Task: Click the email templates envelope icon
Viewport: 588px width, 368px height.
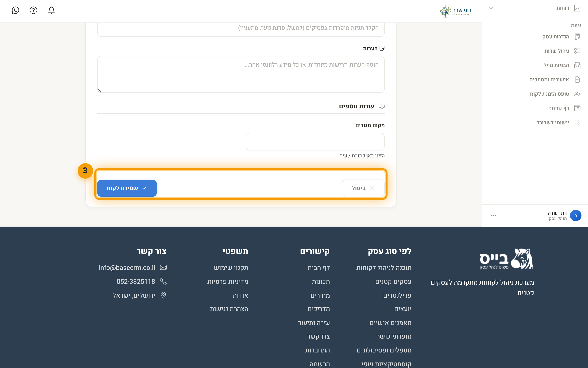Action: tap(577, 65)
